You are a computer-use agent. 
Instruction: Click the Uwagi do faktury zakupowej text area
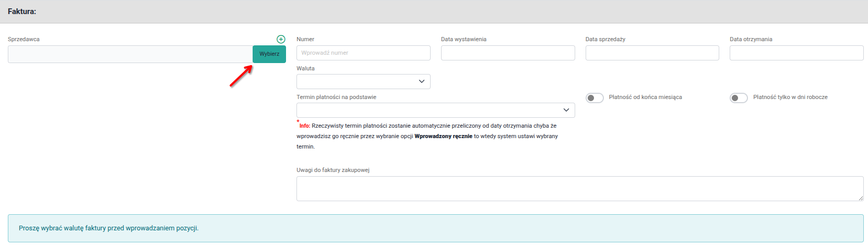coord(579,188)
